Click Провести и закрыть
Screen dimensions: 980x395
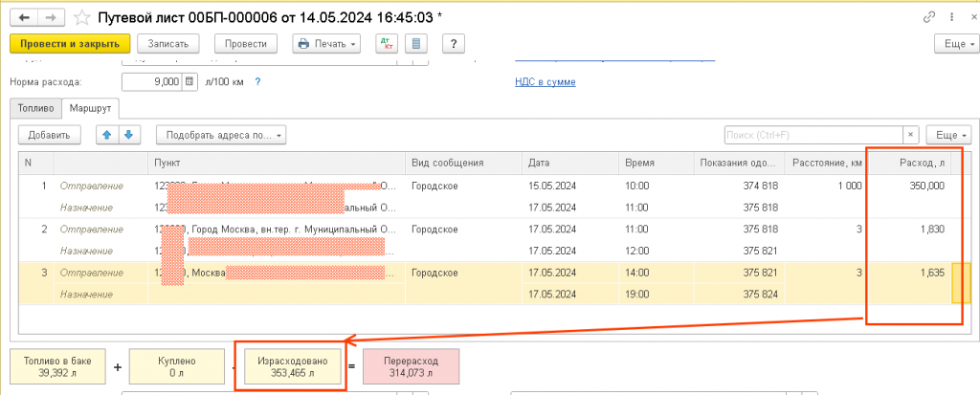click(69, 44)
